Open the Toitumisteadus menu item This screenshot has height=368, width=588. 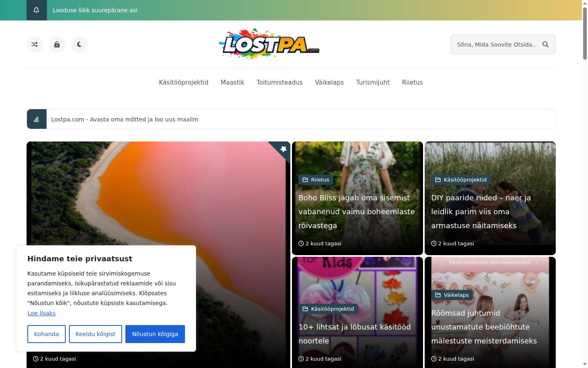[280, 82]
